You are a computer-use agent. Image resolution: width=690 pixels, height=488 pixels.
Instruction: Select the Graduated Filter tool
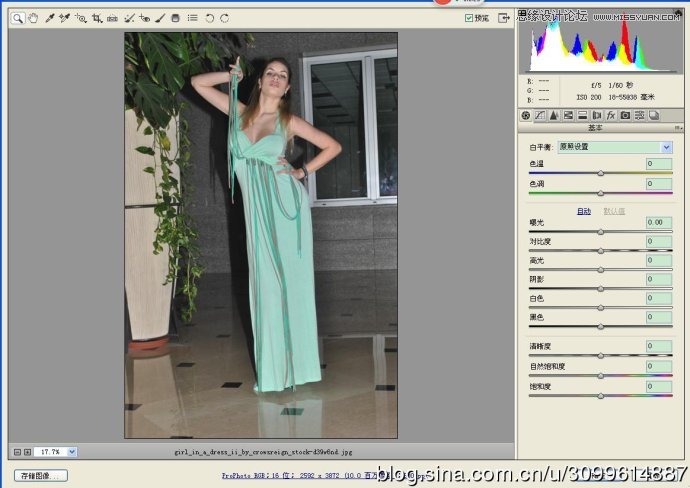(x=176, y=18)
